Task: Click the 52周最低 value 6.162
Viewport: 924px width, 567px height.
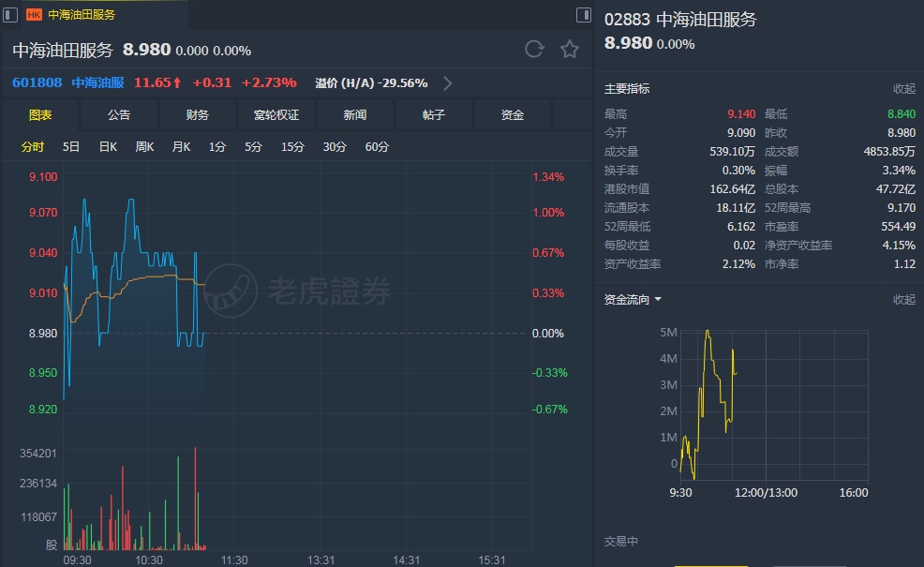Action: coord(741,226)
